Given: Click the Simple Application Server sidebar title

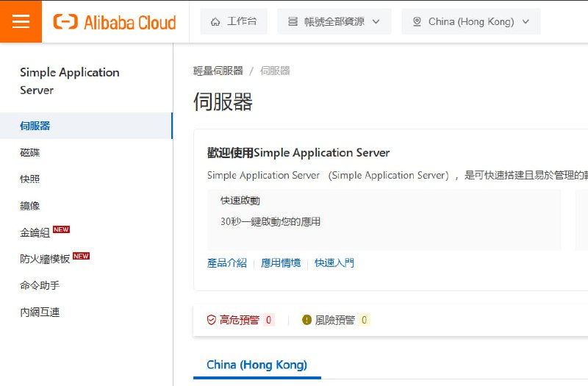Looking at the screenshot, I should (x=70, y=81).
